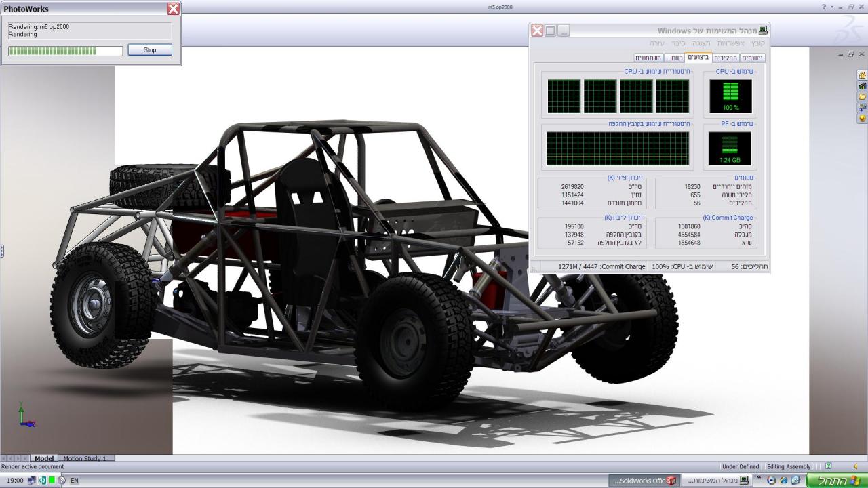Switch to SolidWorks Office taskbar button
This screenshot has height=488, width=868.
coord(643,481)
